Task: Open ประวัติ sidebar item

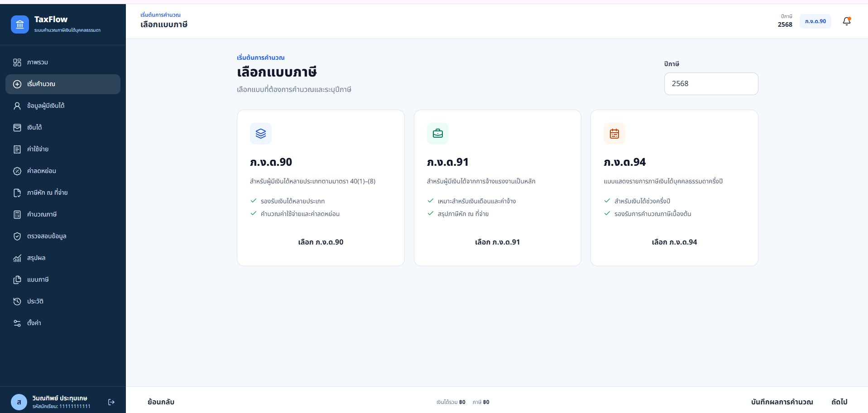Action: pos(63,302)
